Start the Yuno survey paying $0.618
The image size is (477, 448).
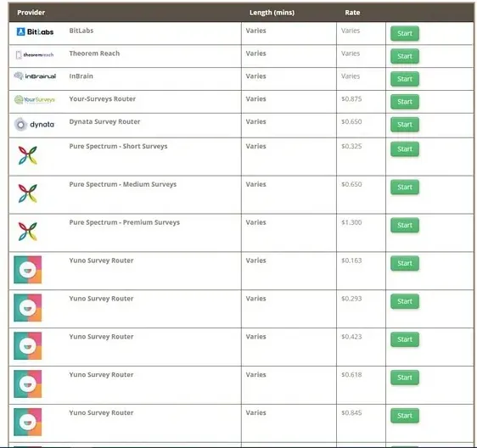[x=405, y=378]
